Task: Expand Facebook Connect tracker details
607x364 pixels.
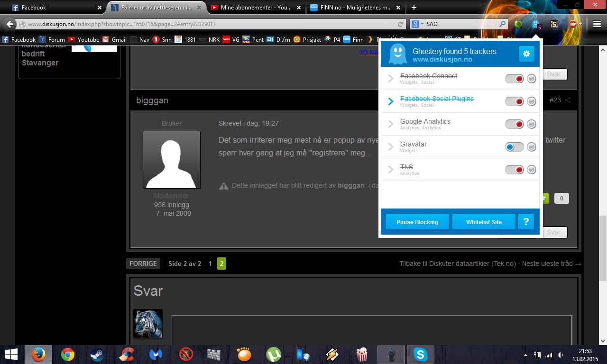Action: coord(391,79)
